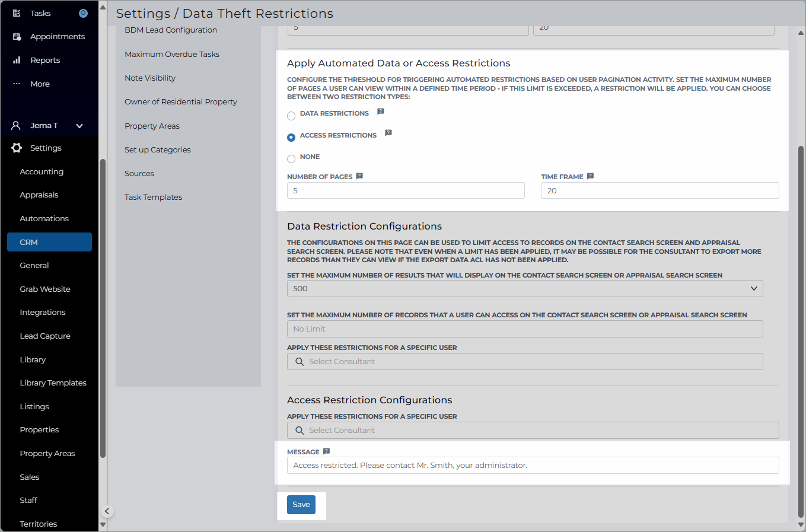Open Library settings
Image resolution: width=806 pixels, height=532 pixels.
pos(33,360)
